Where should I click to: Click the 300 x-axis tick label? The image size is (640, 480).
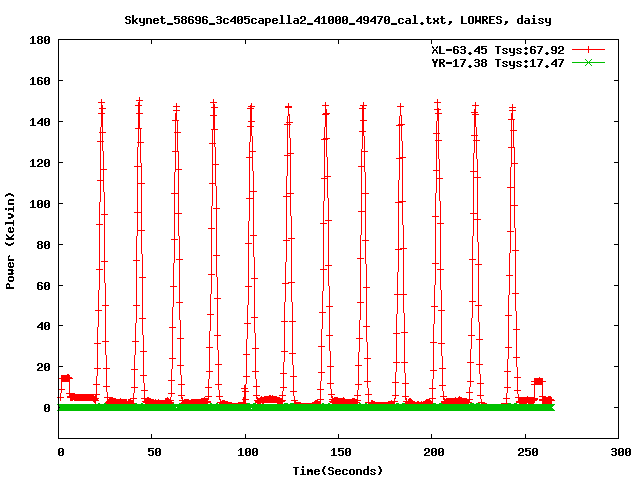coord(620,452)
